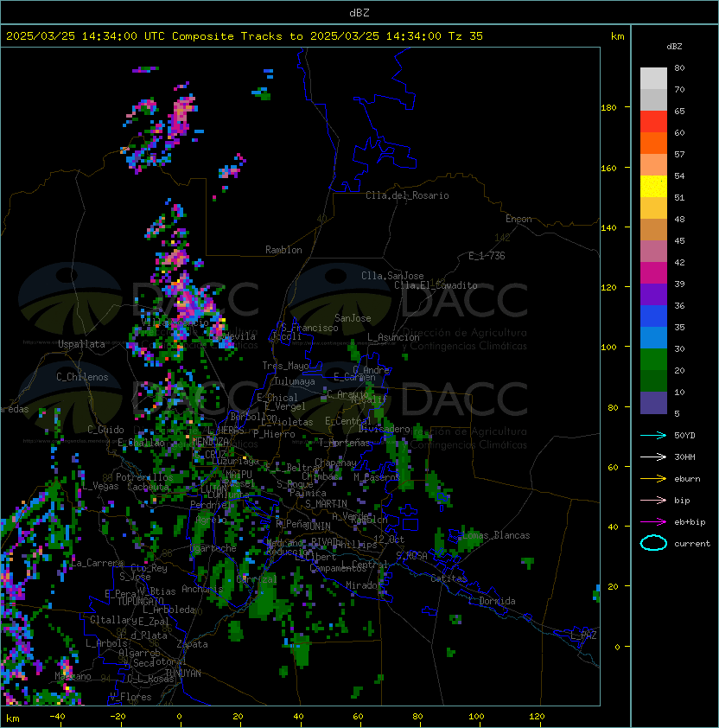
Task: Click the 'Encon' place label
Action: pyautogui.click(x=519, y=219)
